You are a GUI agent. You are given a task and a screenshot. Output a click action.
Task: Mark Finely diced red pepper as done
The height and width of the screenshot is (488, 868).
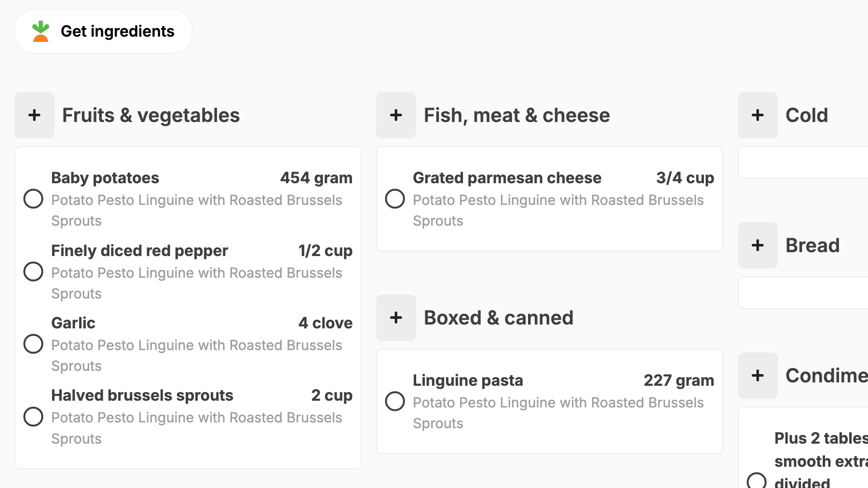click(33, 271)
